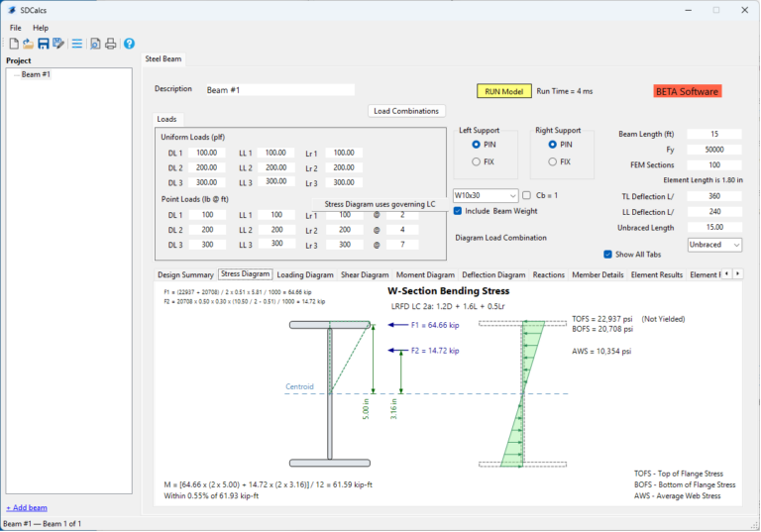This screenshot has height=532, width=761.
Task: Open a project with the folder icon
Action: tap(28, 44)
